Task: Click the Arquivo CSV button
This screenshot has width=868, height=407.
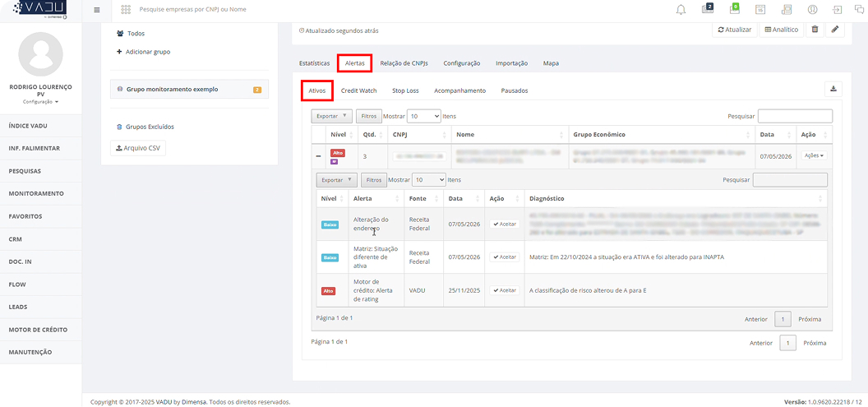Action: tap(138, 148)
